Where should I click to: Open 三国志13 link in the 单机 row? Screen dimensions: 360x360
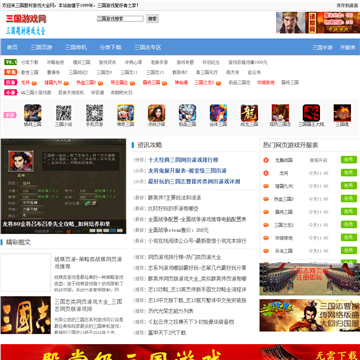[155, 72]
